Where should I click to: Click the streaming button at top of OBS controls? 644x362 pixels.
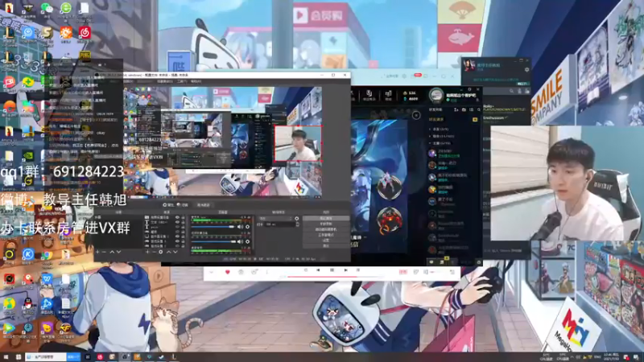(x=326, y=218)
